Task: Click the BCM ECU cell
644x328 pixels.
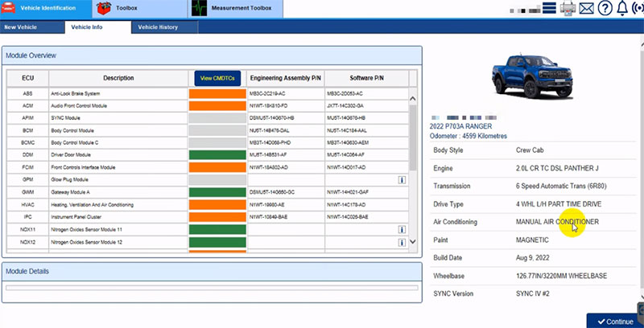Action: [x=28, y=130]
